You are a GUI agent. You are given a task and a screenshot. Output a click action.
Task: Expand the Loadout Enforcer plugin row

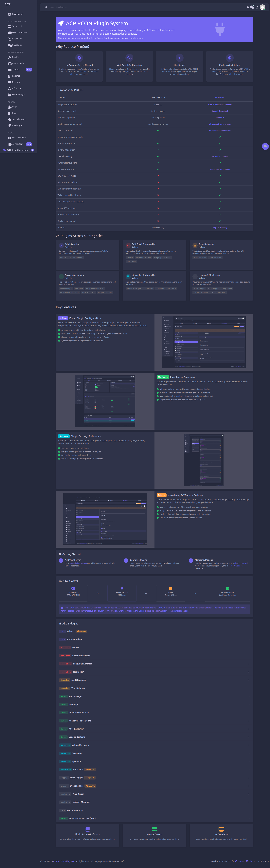[x=154, y=656]
